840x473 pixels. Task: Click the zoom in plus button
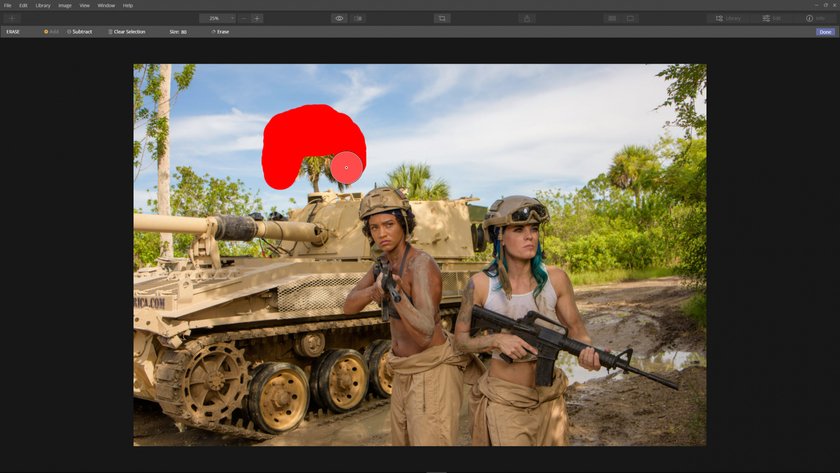(x=257, y=18)
